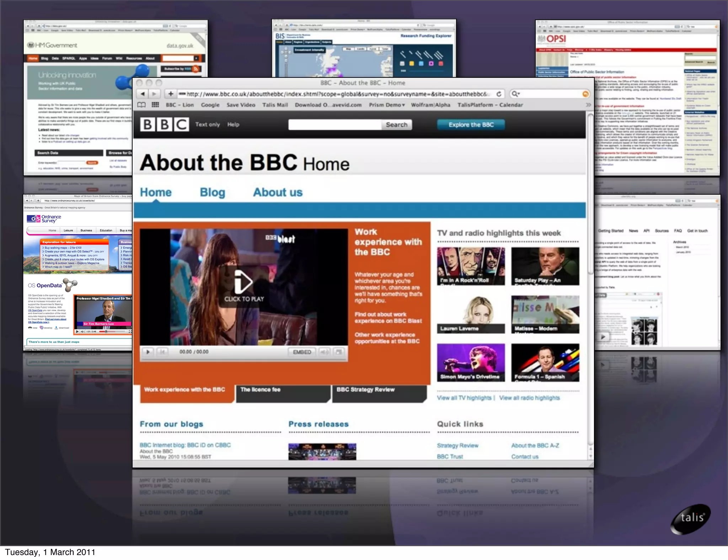Image resolution: width=728 pixels, height=560 pixels.
Task: Open Talis Mail bookmark
Action: coord(275,105)
